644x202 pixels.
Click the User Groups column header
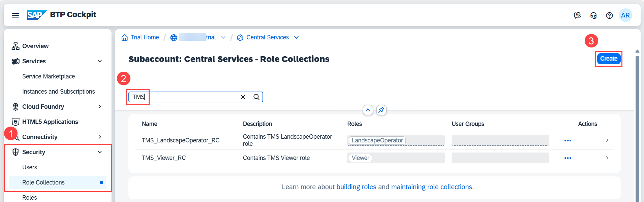tap(468, 124)
